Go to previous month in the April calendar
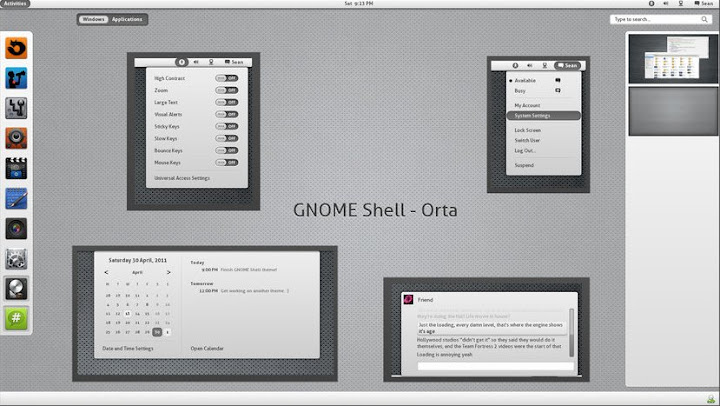This screenshot has width=720, height=406. [x=107, y=272]
